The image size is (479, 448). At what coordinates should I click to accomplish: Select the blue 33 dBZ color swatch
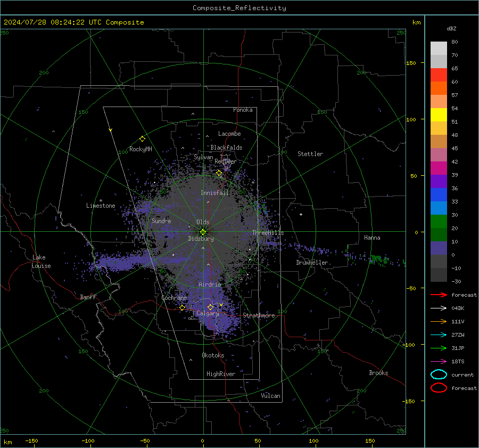pyautogui.click(x=439, y=195)
